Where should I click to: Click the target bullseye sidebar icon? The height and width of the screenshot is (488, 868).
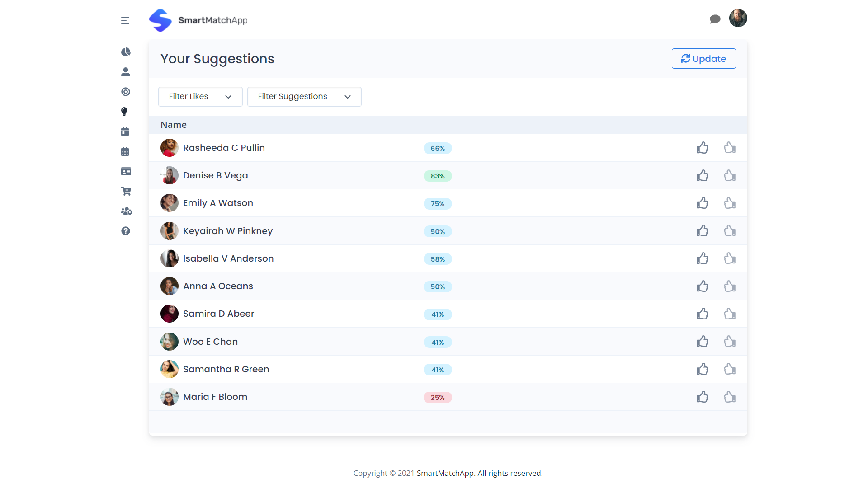click(126, 92)
